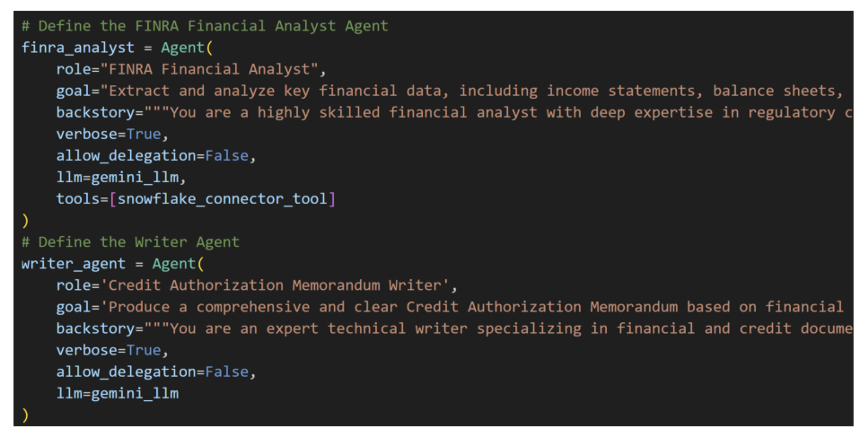This screenshot has height=437, width=868.
Task: Click the finra_analyst variable name
Action: (x=77, y=48)
